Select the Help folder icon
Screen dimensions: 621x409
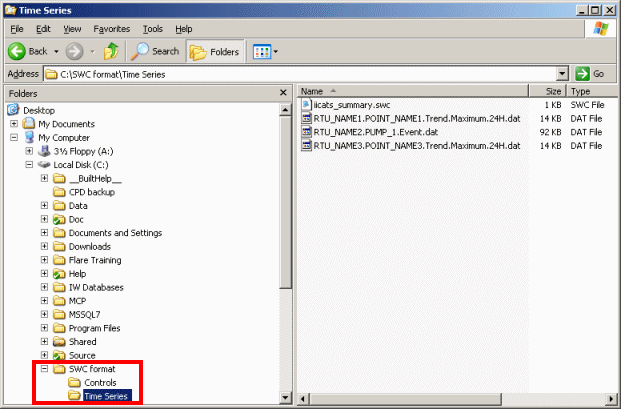coord(59,274)
